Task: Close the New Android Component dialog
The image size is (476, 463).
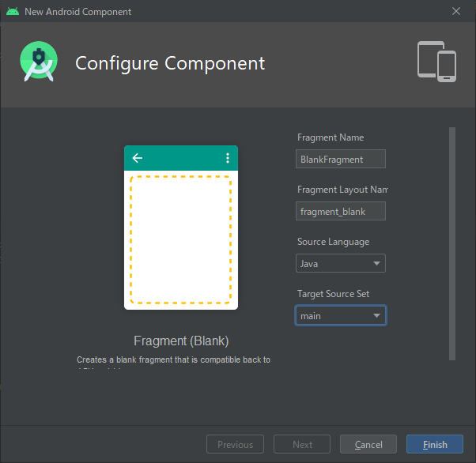Action: (x=456, y=12)
